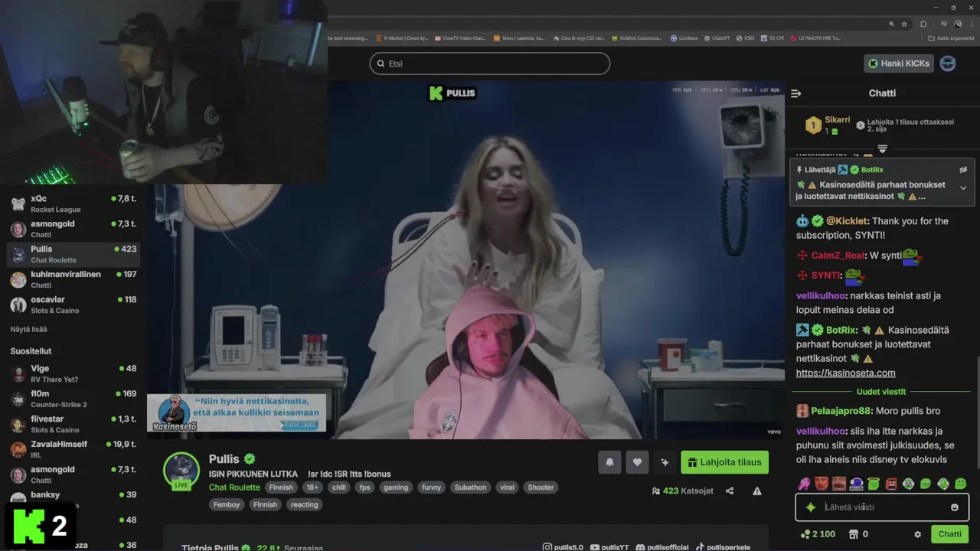Open pullisofficial Discord link
The width and height of the screenshot is (980, 551).
(x=662, y=547)
